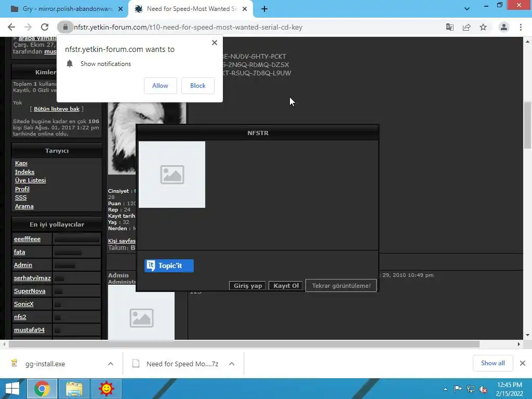Open Chrome three-dot menu
532x399 pixels.
pyautogui.click(x=521, y=27)
